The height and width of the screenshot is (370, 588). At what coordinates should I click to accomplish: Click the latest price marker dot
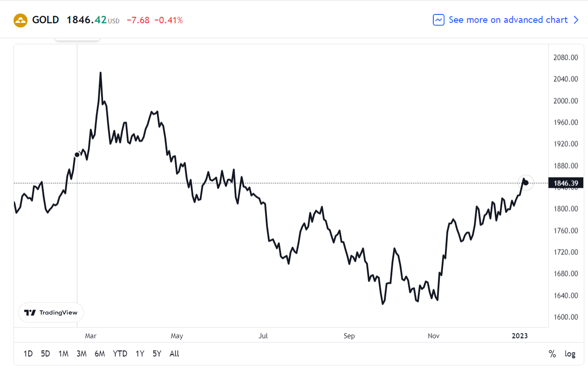coord(526,182)
